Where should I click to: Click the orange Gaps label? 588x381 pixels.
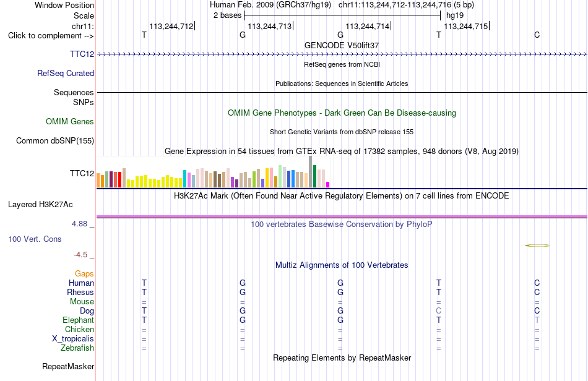point(84,274)
